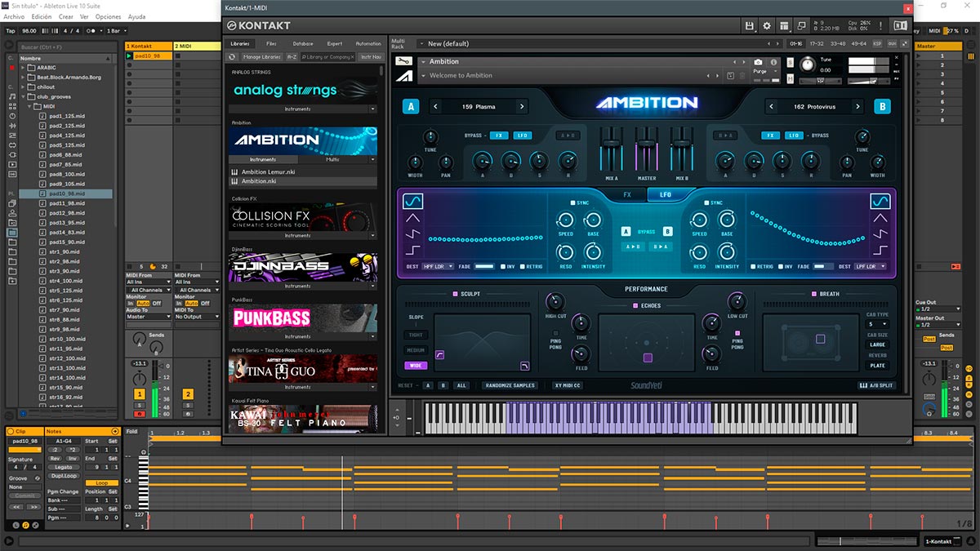The width and height of the screenshot is (980, 551).
Task: Collapse the club_grooves folder in Ableton browser
Action: click(23, 96)
